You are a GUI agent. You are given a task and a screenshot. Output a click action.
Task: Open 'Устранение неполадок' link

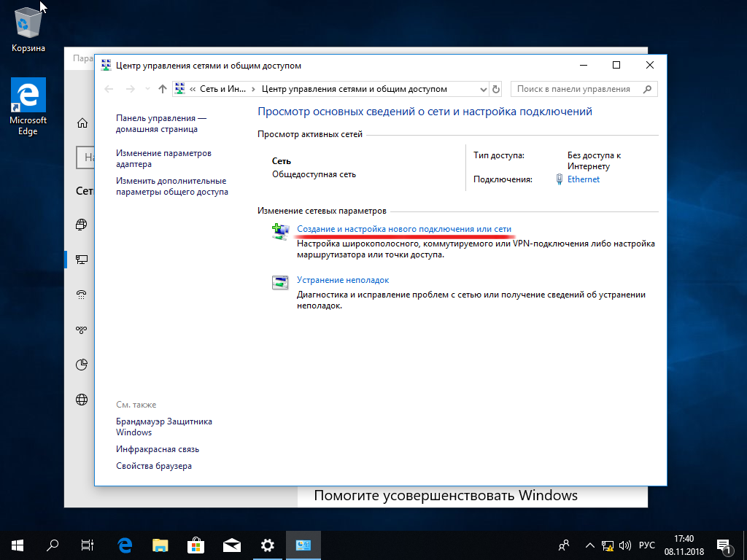(x=343, y=280)
